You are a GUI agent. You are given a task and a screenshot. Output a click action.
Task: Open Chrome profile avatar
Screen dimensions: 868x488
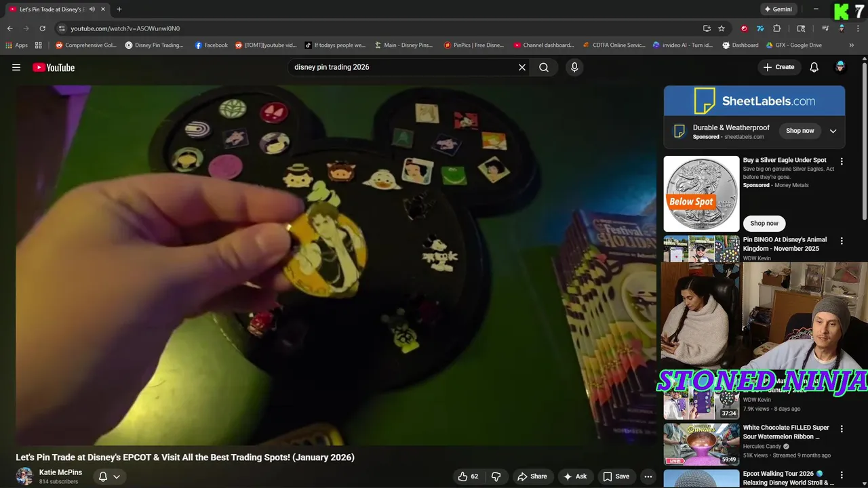coord(842,28)
